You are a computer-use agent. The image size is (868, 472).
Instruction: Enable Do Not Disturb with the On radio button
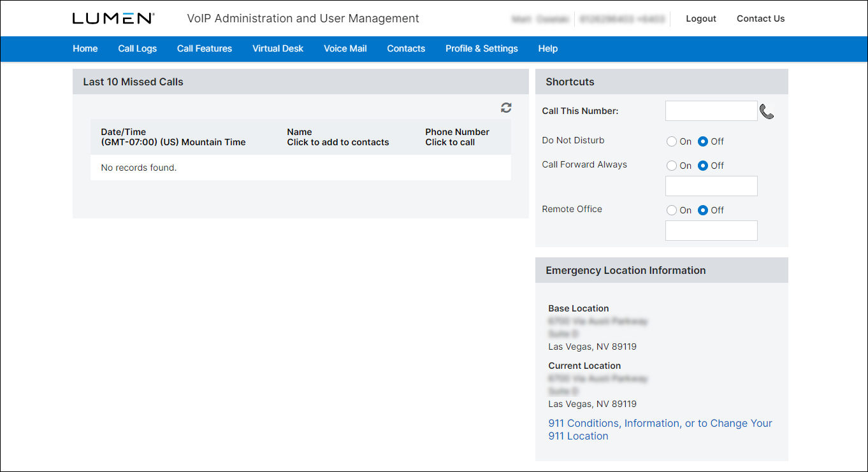(672, 141)
